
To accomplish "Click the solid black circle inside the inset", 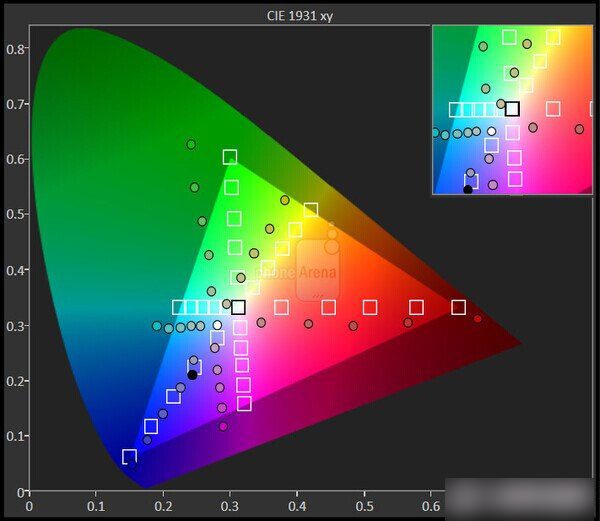I will point(468,189).
